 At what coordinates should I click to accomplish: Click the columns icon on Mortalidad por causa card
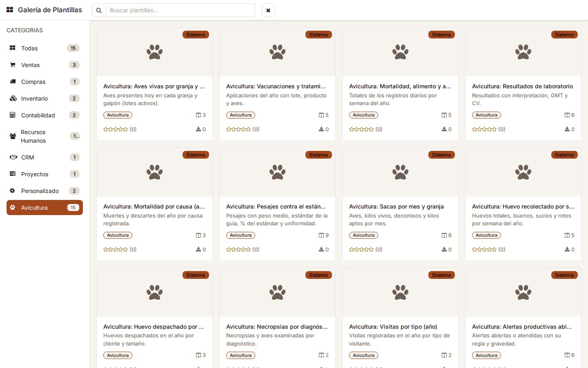click(x=198, y=236)
